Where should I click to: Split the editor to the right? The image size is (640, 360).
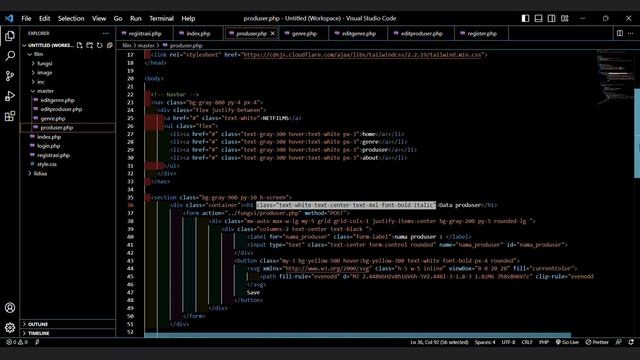[x=620, y=33]
